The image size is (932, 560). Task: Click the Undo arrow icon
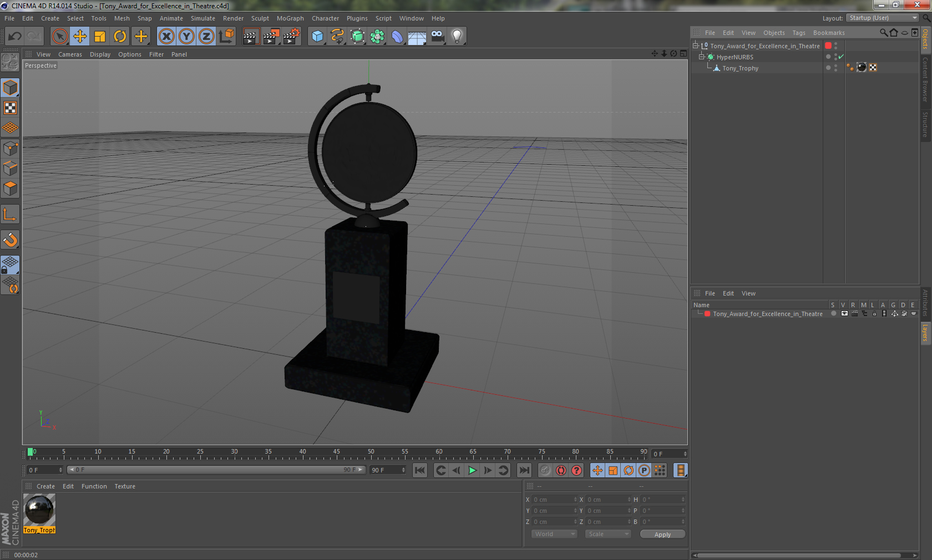[15, 37]
